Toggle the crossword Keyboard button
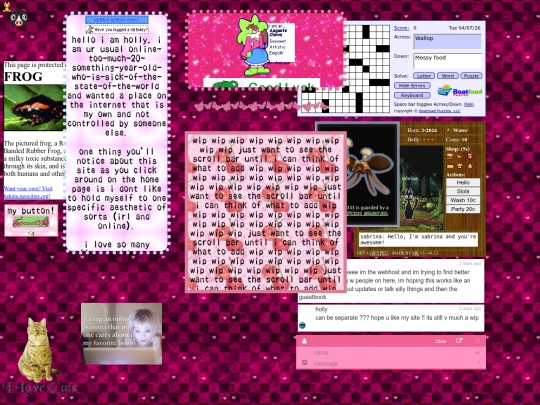Viewport: 540px width, 405px height. [x=412, y=95]
